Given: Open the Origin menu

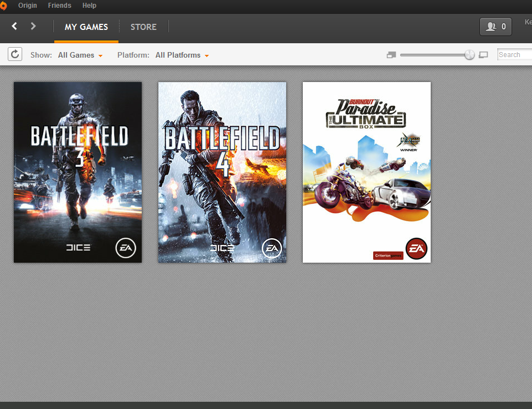Looking at the screenshot, I should click(x=28, y=6).
